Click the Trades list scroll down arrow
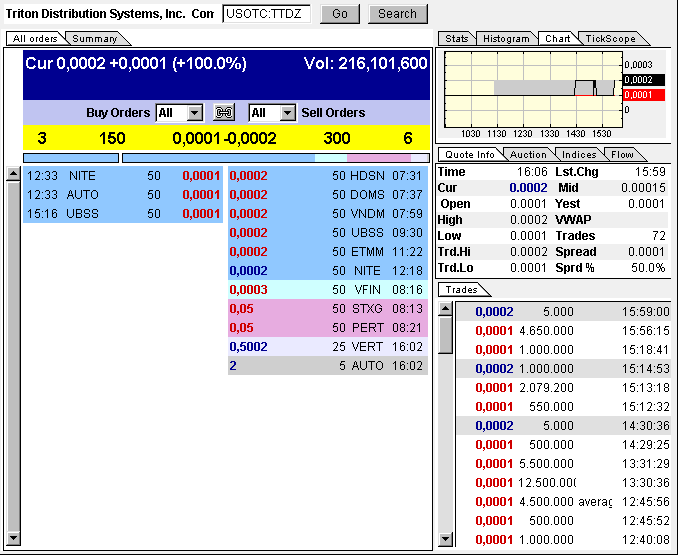This screenshot has width=678, height=555. click(446, 540)
